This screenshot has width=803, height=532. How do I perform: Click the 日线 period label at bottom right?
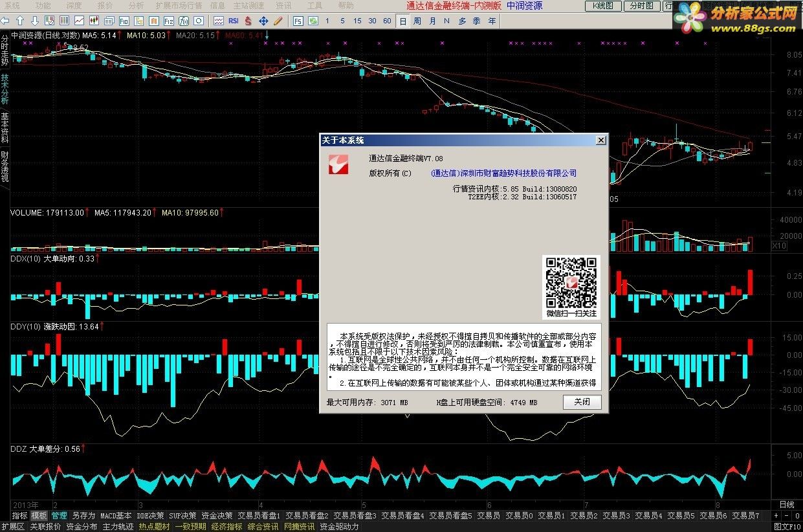[x=786, y=504]
